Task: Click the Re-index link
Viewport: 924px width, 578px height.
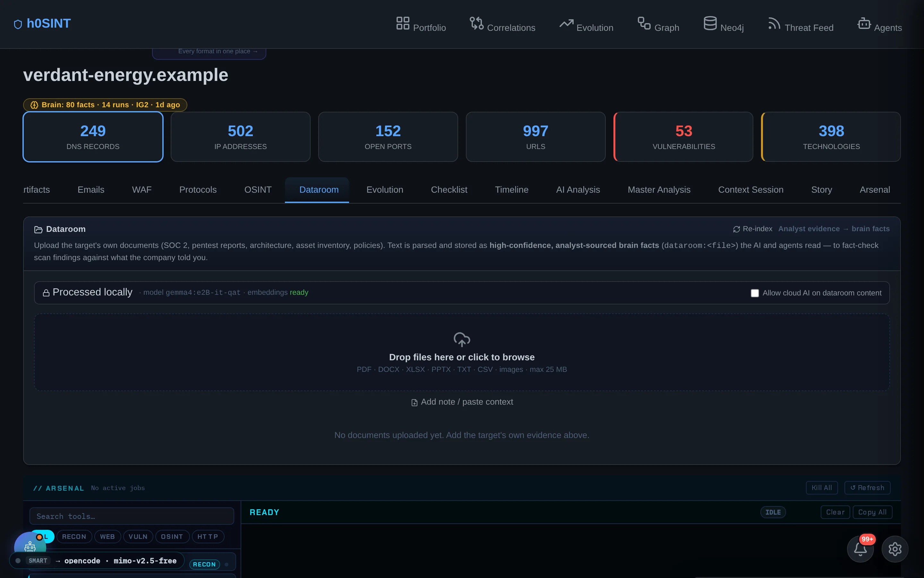Action: tap(753, 229)
